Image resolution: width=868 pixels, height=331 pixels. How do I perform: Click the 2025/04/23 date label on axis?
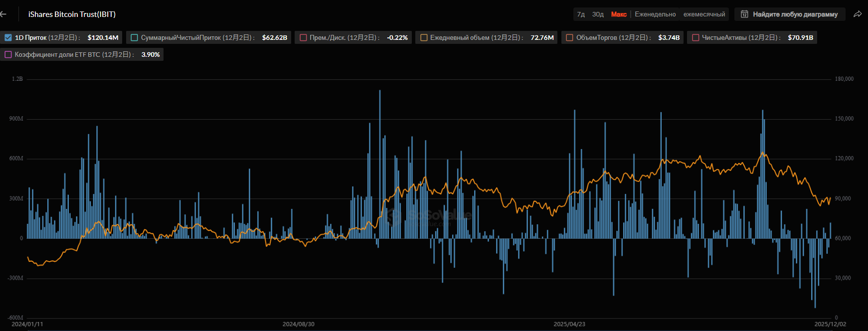[569, 324]
